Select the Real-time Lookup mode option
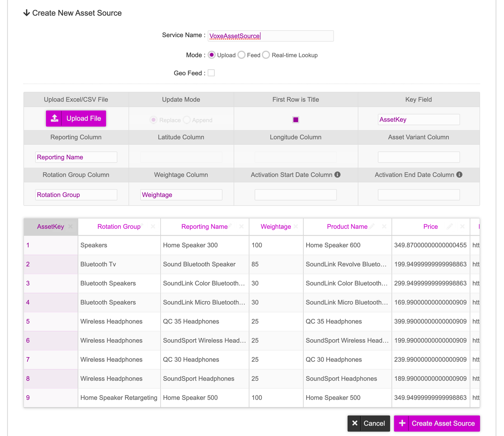This screenshot has height=436, width=504. tap(266, 55)
